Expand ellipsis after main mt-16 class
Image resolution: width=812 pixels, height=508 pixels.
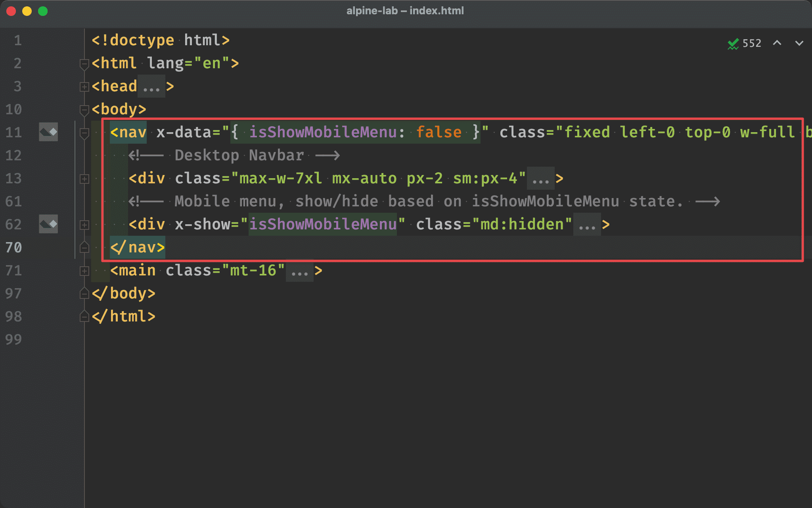(x=300, y=271)
